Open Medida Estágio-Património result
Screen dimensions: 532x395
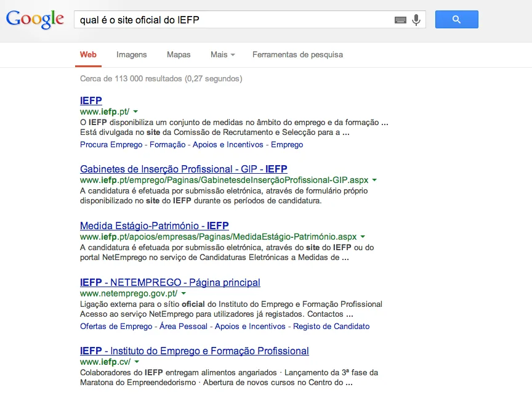pyautogui.click(x=155, y=226)
